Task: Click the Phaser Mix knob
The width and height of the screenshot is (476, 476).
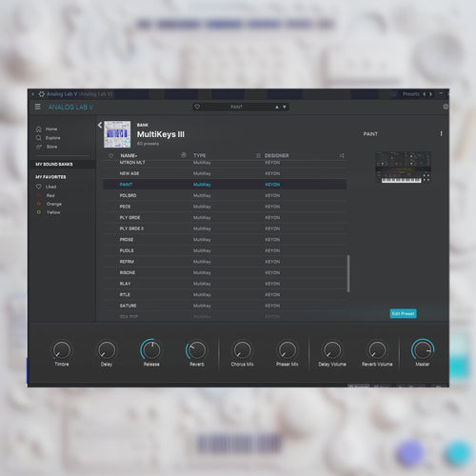Action: point(287,350)
